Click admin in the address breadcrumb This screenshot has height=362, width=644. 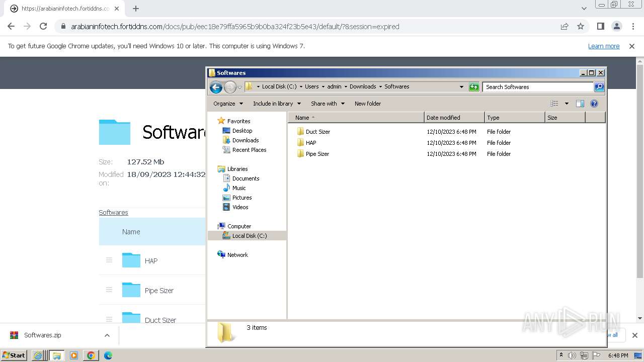[x=334, y=86]
